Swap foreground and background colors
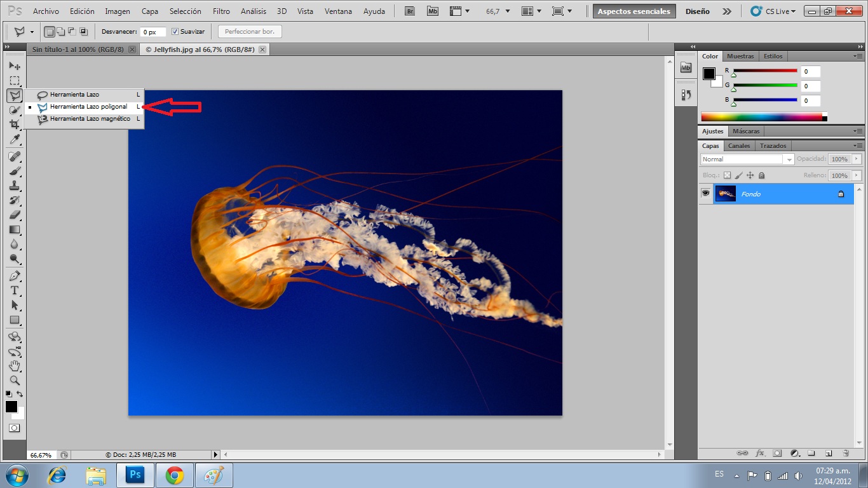 pyautogui.click(x=20, y=394)
